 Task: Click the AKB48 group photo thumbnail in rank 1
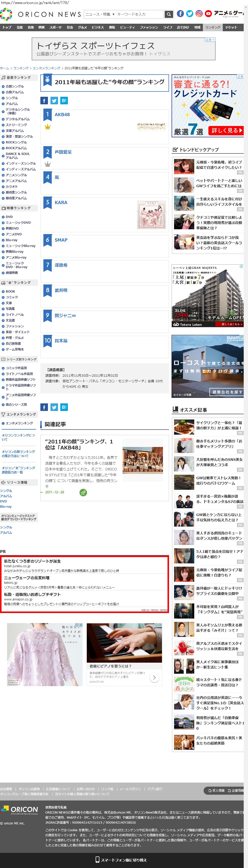[151, 127]
